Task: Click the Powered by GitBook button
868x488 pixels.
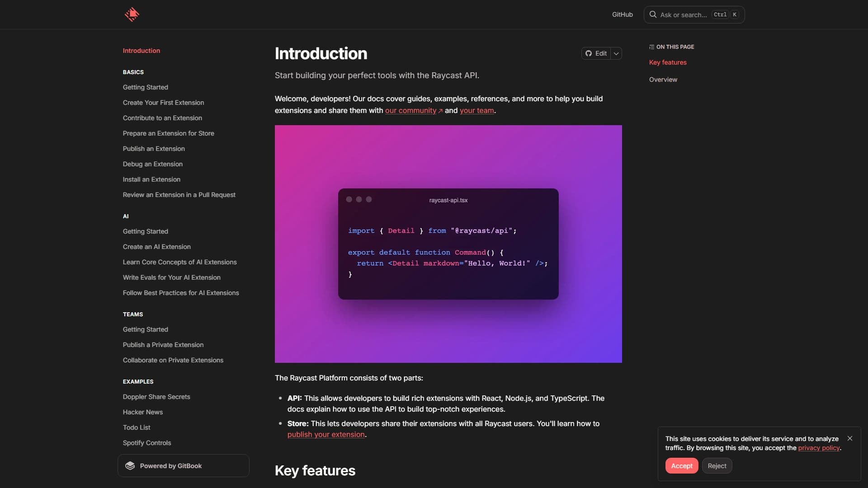Action: tap(184, 466)
